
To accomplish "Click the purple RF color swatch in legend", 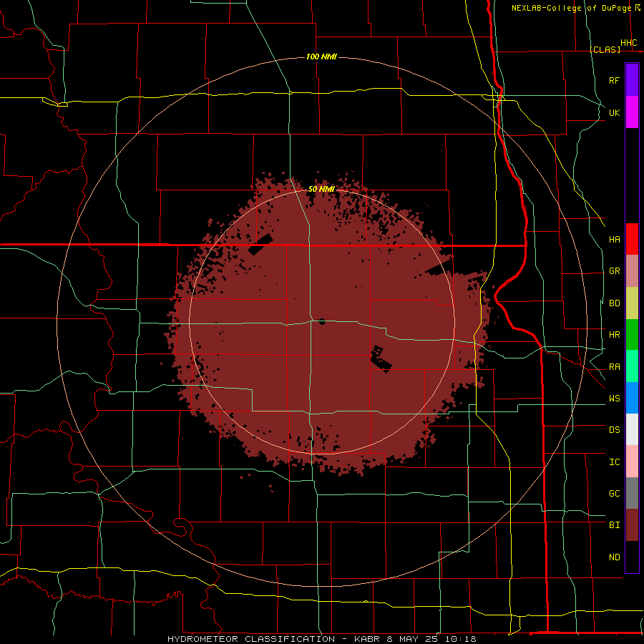I will pos(632,80).
